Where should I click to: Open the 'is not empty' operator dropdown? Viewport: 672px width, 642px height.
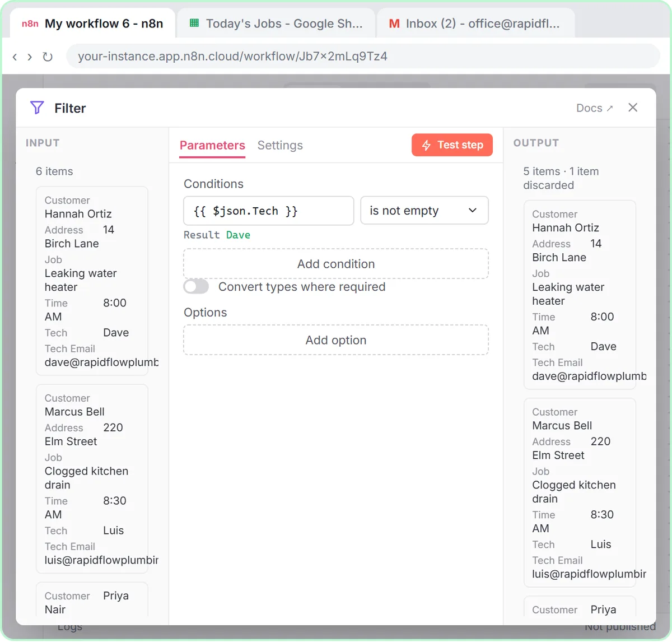[x=424, y=211]
